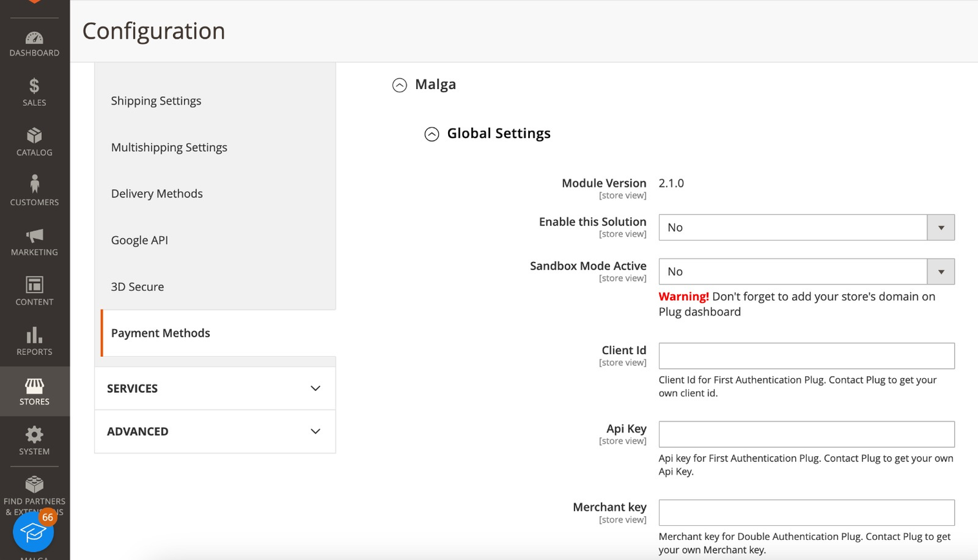Expand the Services section

tap(215, 388)
